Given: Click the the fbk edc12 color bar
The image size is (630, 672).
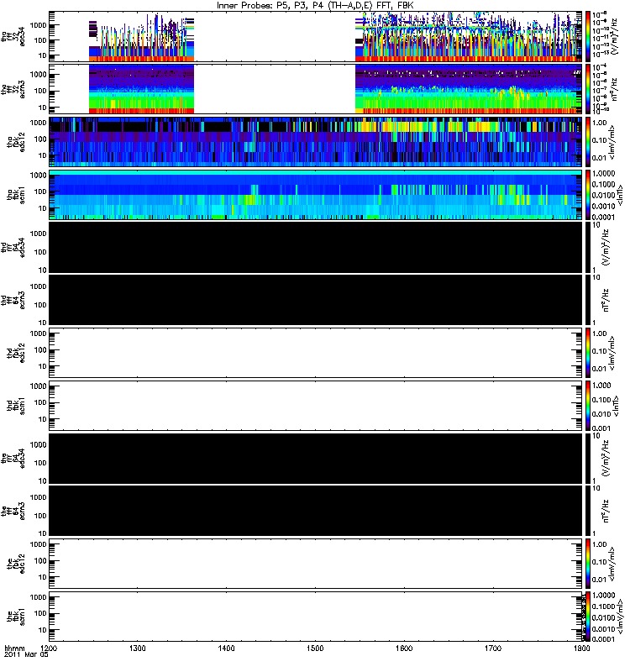Looking at the screenshot, I should 588,564.
